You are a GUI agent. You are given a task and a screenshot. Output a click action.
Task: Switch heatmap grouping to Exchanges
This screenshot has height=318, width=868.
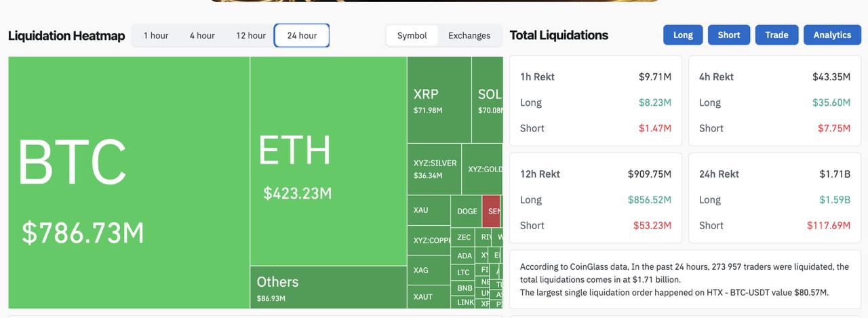click(x=469, y=35)
